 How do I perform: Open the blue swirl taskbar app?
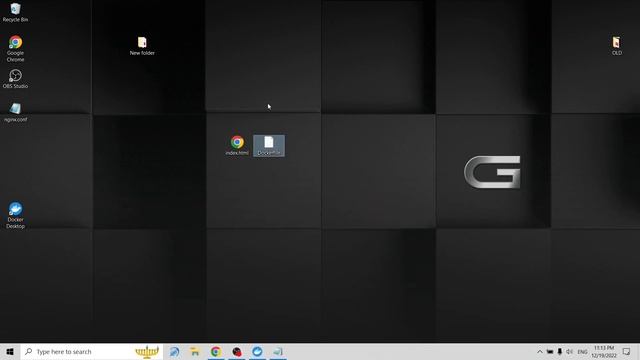click(175, 351)
